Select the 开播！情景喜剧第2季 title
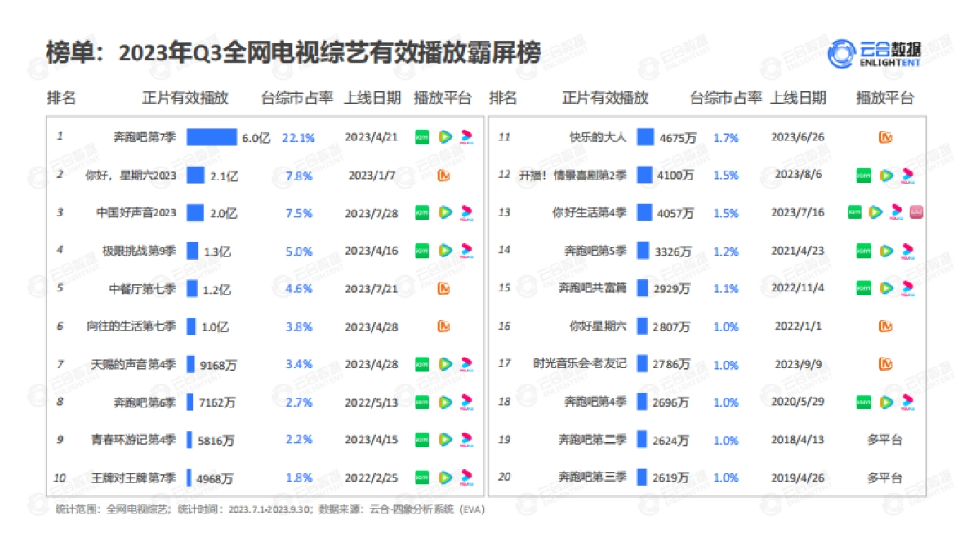 [572, 174]
